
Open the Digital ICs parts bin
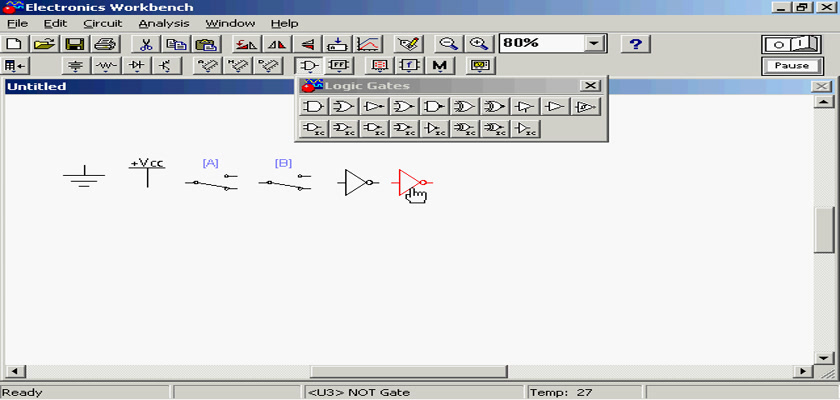coord(268,66)
